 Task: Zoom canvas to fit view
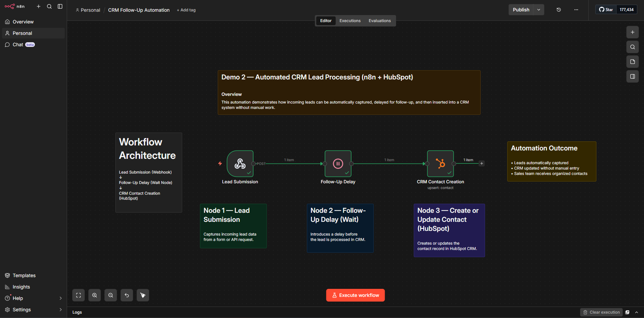(x=78, y=295)
